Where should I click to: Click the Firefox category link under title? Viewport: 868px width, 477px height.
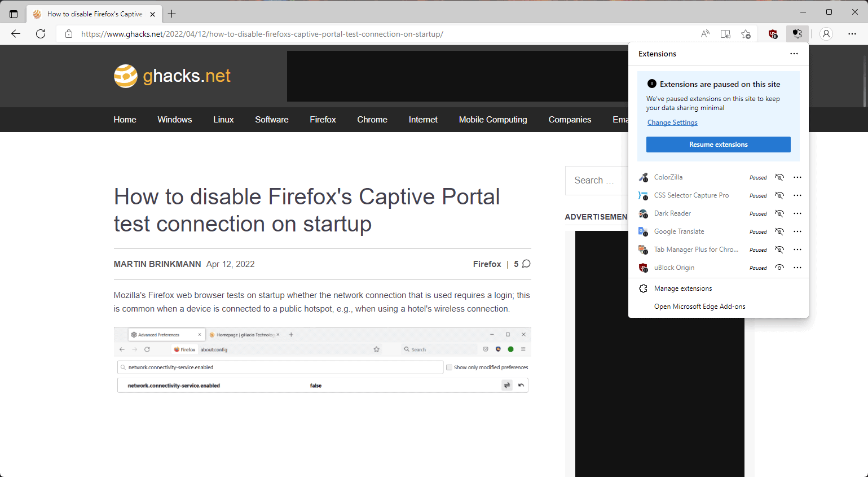coord(487,264)
